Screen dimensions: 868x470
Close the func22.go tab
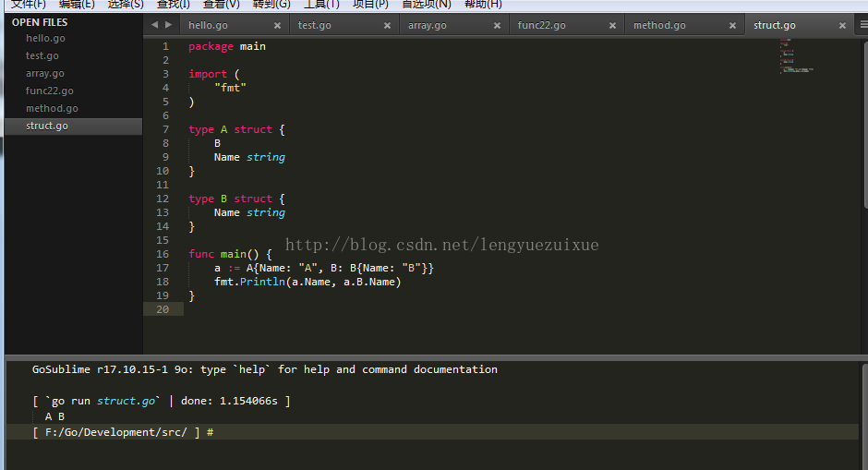pos(612,26)
